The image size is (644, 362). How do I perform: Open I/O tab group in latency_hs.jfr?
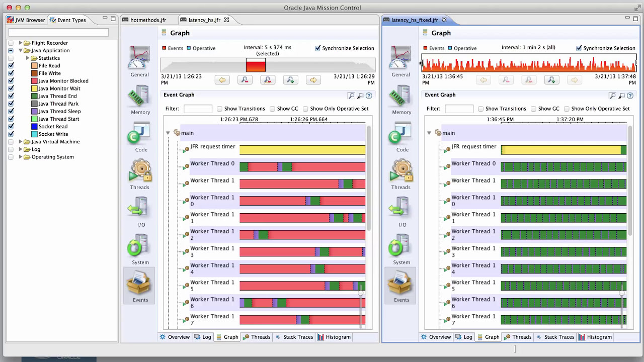coord(139,212)
